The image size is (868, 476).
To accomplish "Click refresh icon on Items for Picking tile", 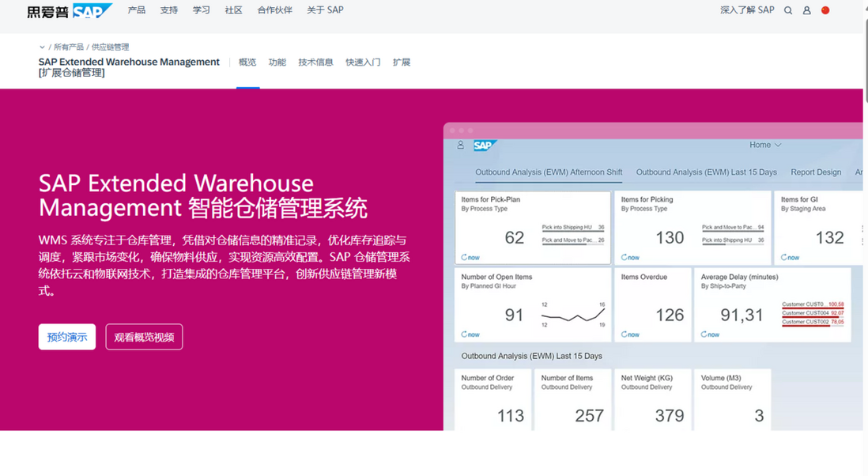I will coord(624,258).
